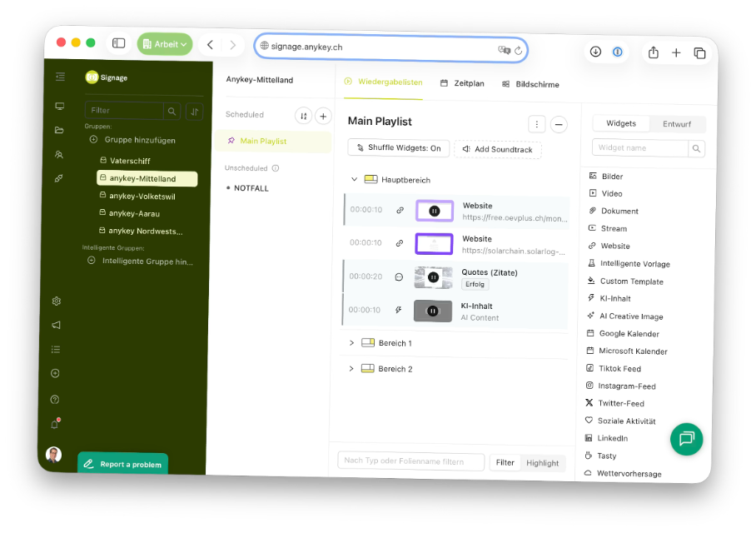Click the megaphone announcements icon in sidebar
756x533 pixels.
coord(56,325)
